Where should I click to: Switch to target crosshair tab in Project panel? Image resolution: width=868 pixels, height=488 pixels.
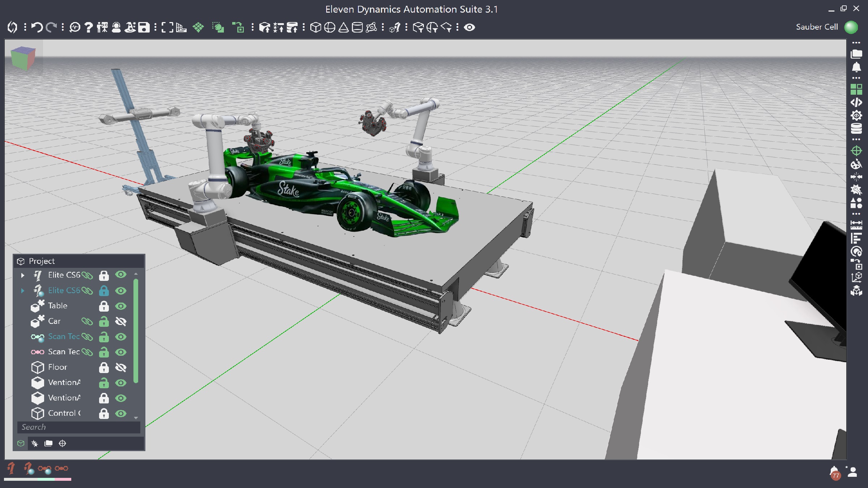pos(62,444)
